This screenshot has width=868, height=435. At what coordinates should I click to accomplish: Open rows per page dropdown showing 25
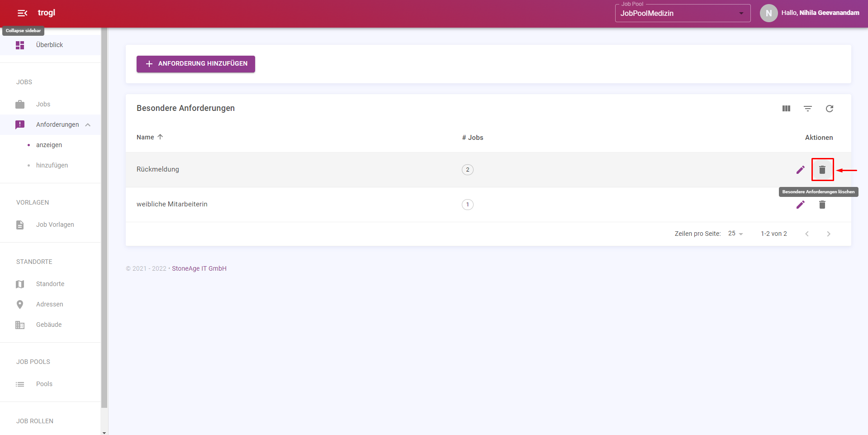point(735,234)
